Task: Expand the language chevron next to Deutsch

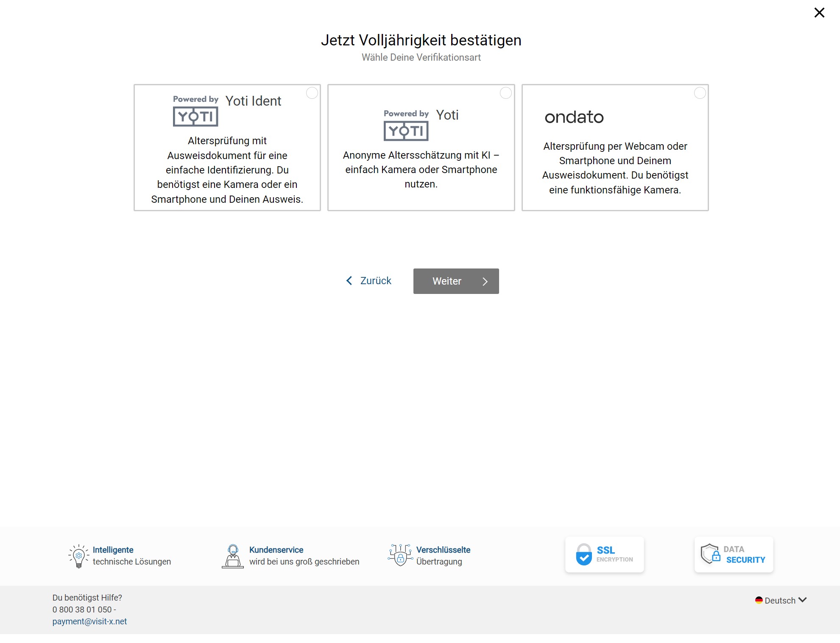Action: tap(803, 600)
